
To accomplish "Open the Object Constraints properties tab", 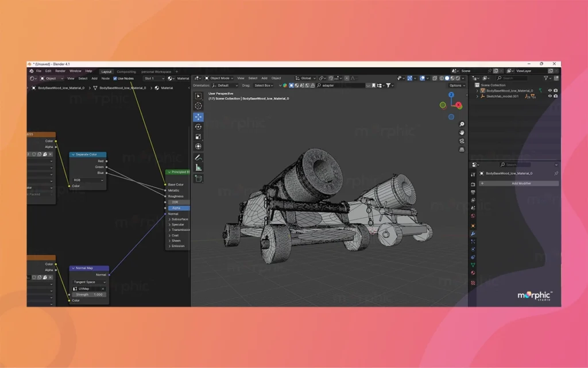I will 473,257.
